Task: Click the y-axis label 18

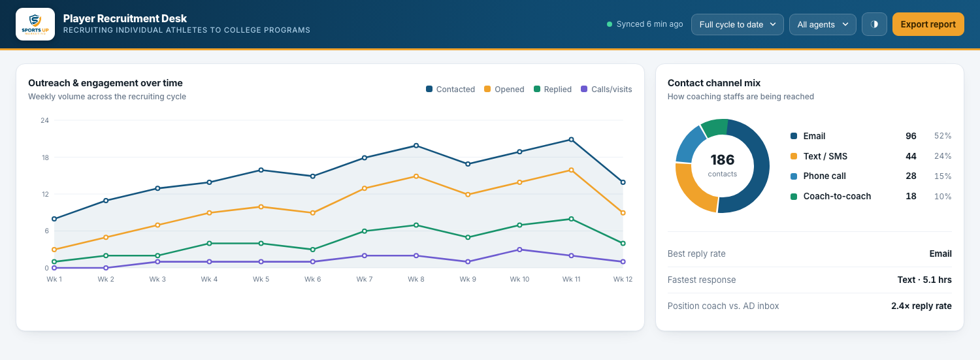Action: 44,157
